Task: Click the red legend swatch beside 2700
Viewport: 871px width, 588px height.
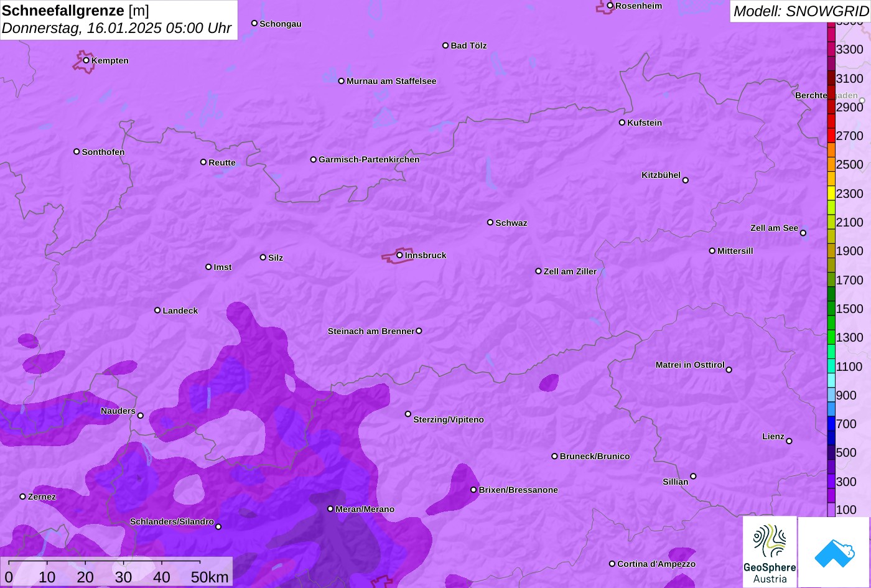Action: [x=831, y=136]
